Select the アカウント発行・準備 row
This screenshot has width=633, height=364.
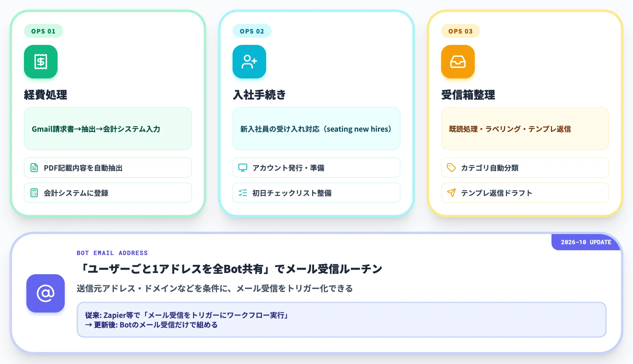tap(316, 168)
